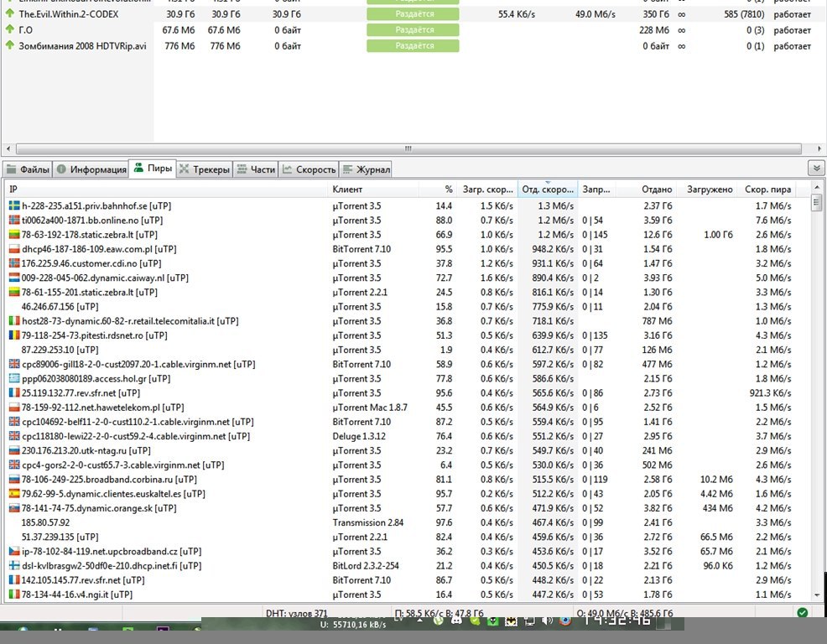This screenshot has height=644, width=827.
Task: Click the Polish flag of dhcp46-187-186-109.eaw.com.pl
Action: click(x=14, y=249)
